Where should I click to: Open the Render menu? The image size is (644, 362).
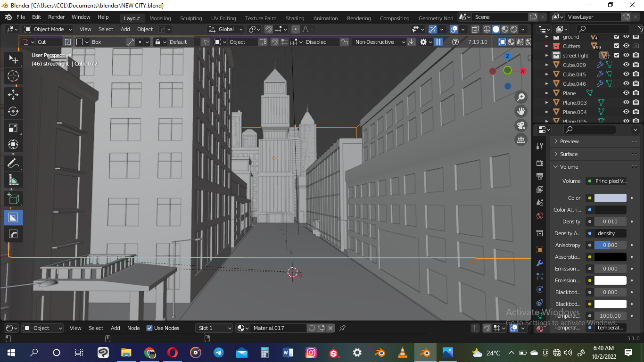[x=57, y=17]
